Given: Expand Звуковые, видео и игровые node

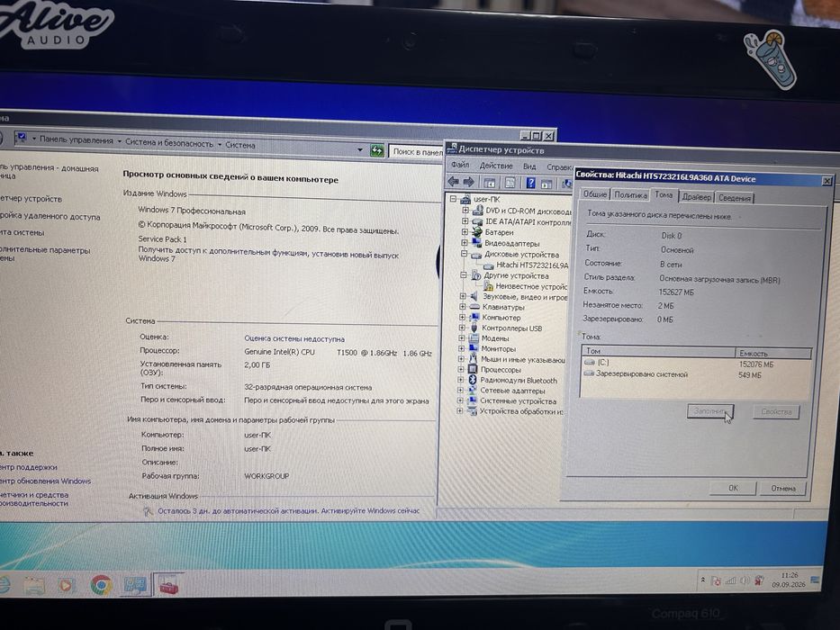Looking at the screenshot, I should (463, 296).
